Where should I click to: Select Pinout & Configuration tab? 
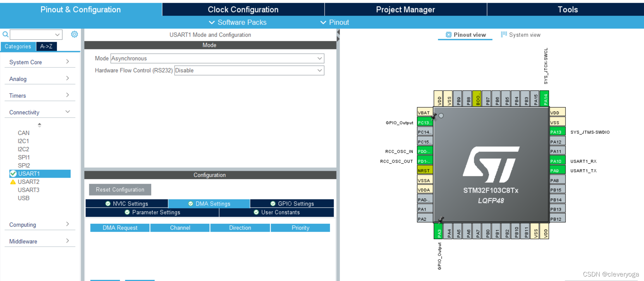(81, 10)
